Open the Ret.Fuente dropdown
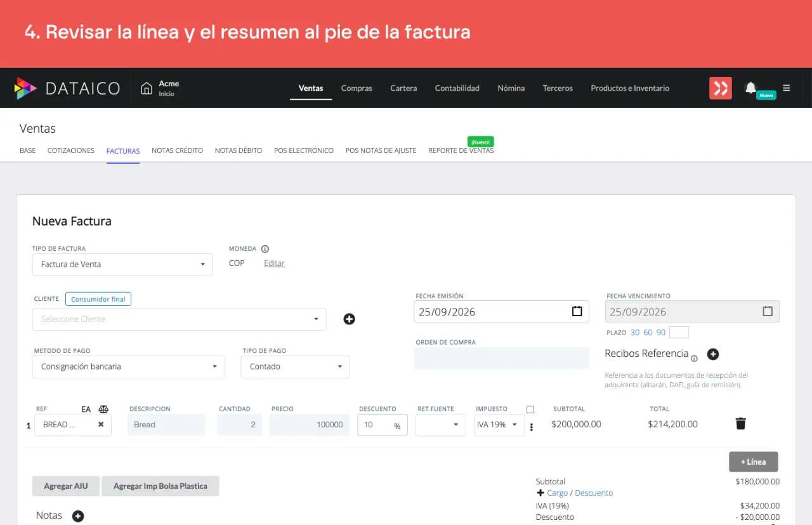The width and height of the screenshot is (812, 525). [x=441, y=425]
